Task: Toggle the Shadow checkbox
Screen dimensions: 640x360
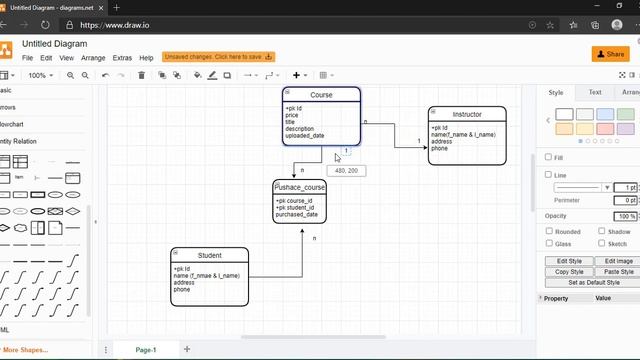Action: 601,231
